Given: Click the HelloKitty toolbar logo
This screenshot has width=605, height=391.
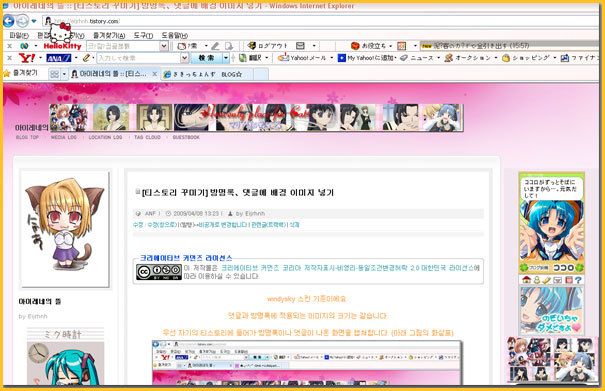Looking at the screenshot, I should point(63,46).
